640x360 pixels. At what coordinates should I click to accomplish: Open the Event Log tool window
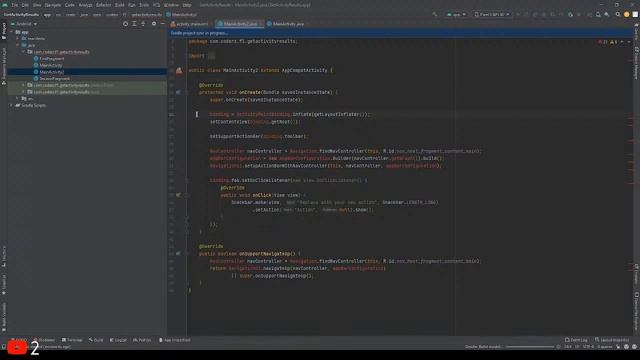[576, 340]
